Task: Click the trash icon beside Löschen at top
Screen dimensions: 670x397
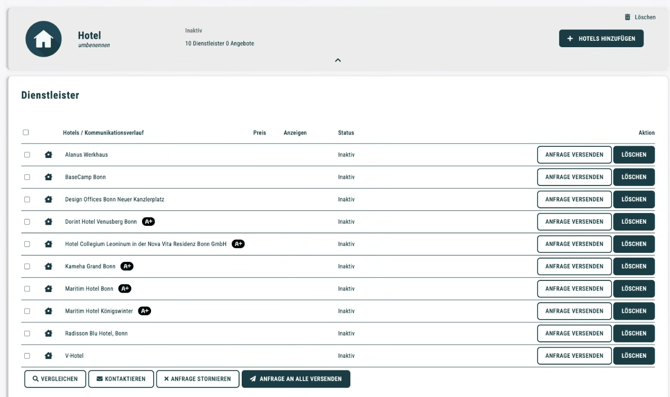Action: click(627, 17)
